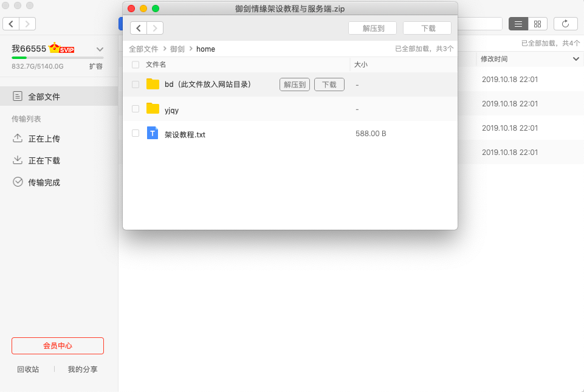Open the yjqy folder icon
The height and width of the screenshot is (392, 584).
[x=153, y=109]
